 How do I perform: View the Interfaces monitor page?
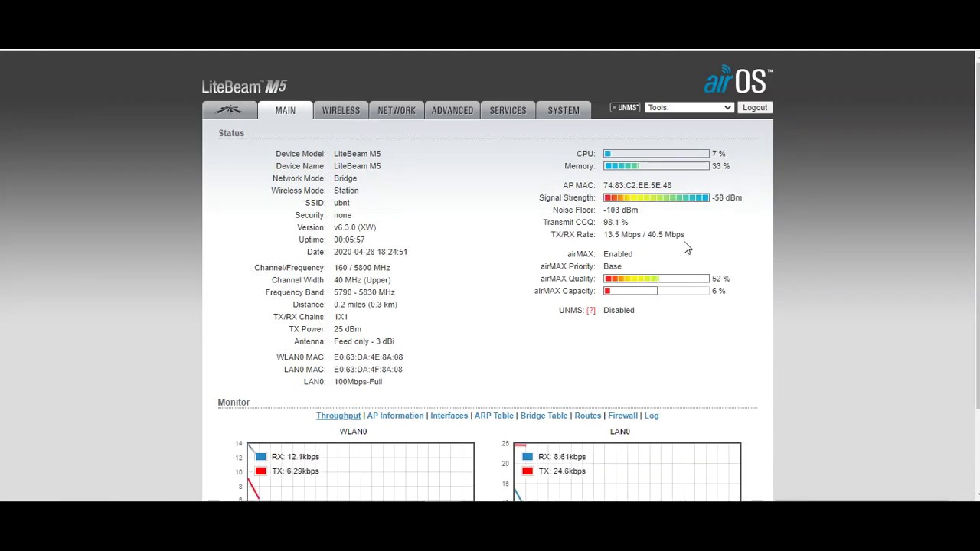tap(449, 416)
